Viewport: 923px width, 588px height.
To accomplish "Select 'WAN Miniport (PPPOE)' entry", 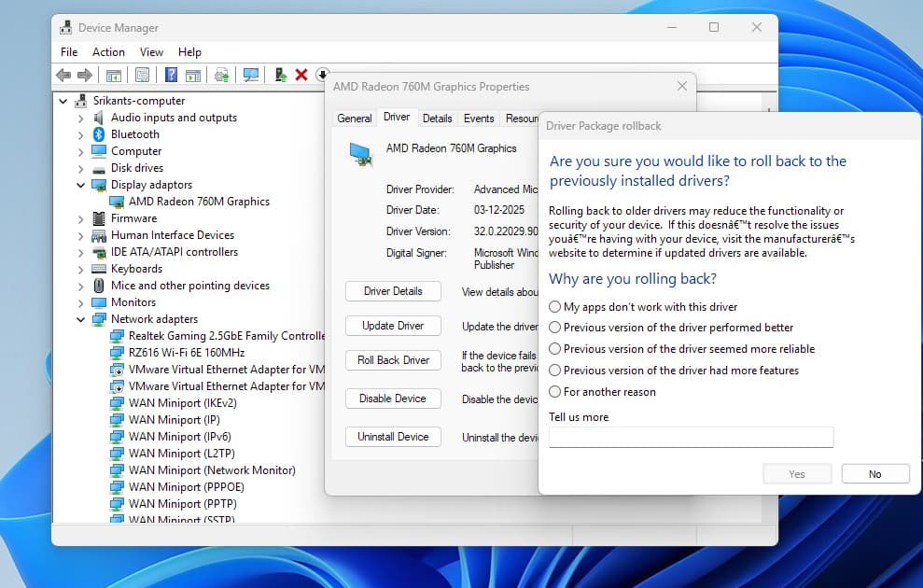I will (186, 487).
